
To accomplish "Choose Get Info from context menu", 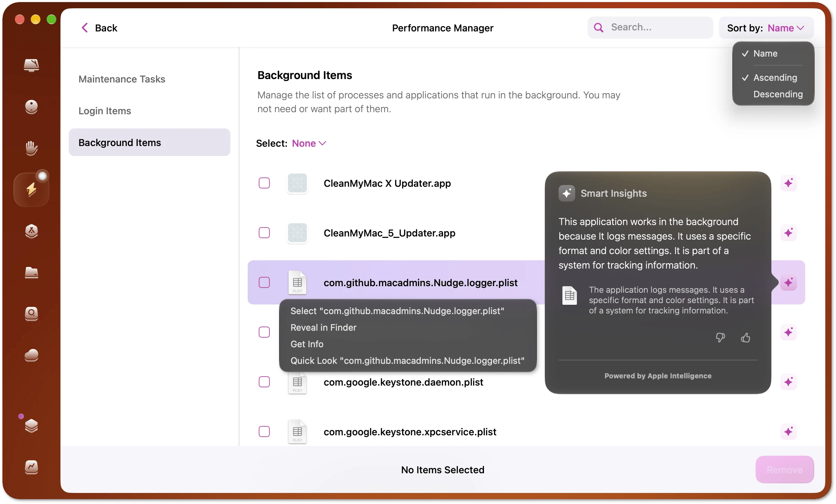I will pos(408,344).
